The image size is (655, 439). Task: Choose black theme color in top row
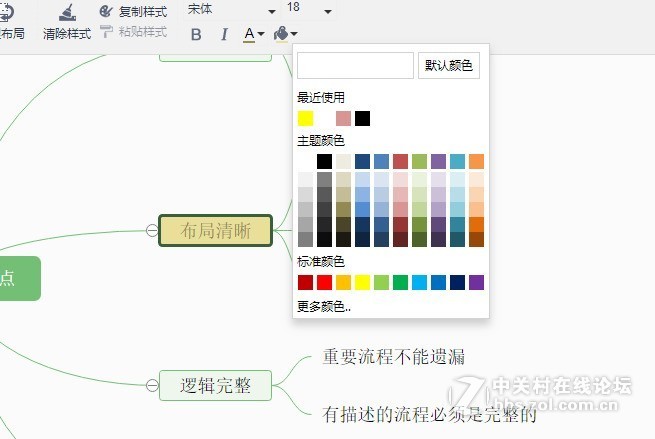tap(324, 162)
